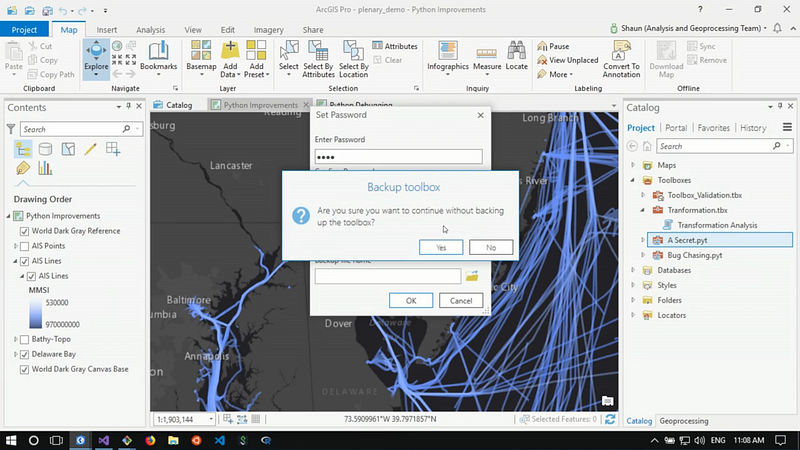The width and height of the screenshot is (800, 450).
Task: Open the map scale dropdown
Action: pos(211,419)
